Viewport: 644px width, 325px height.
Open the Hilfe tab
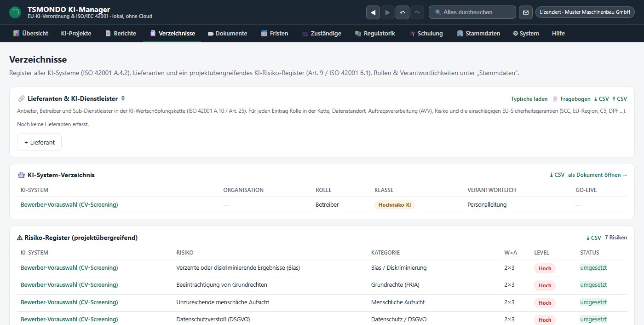(558, 34)
